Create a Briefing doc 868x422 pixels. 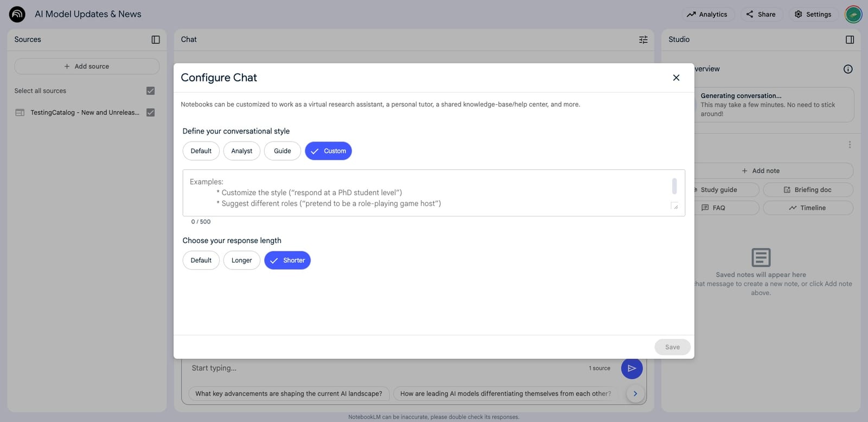point(808,189)
